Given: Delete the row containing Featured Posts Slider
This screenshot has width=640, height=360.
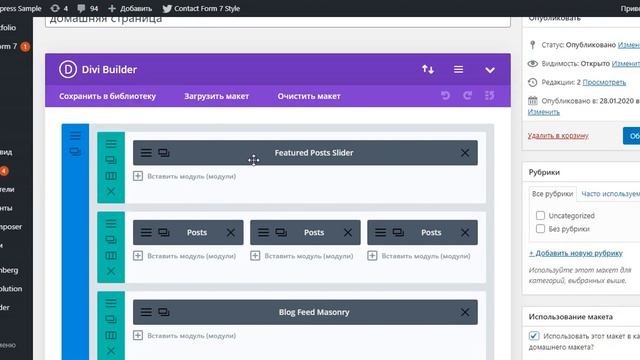Looking at the screenshot, I should click(111, 191).
